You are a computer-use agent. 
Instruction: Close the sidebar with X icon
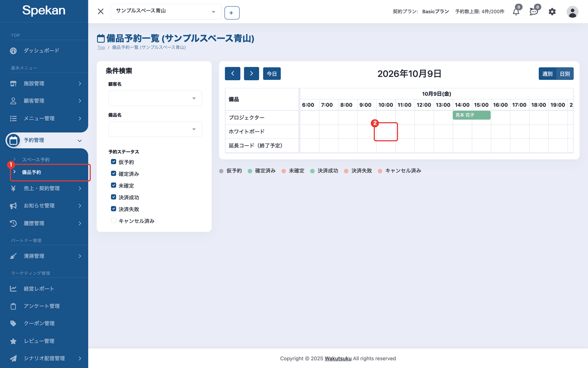coord(101,12)
